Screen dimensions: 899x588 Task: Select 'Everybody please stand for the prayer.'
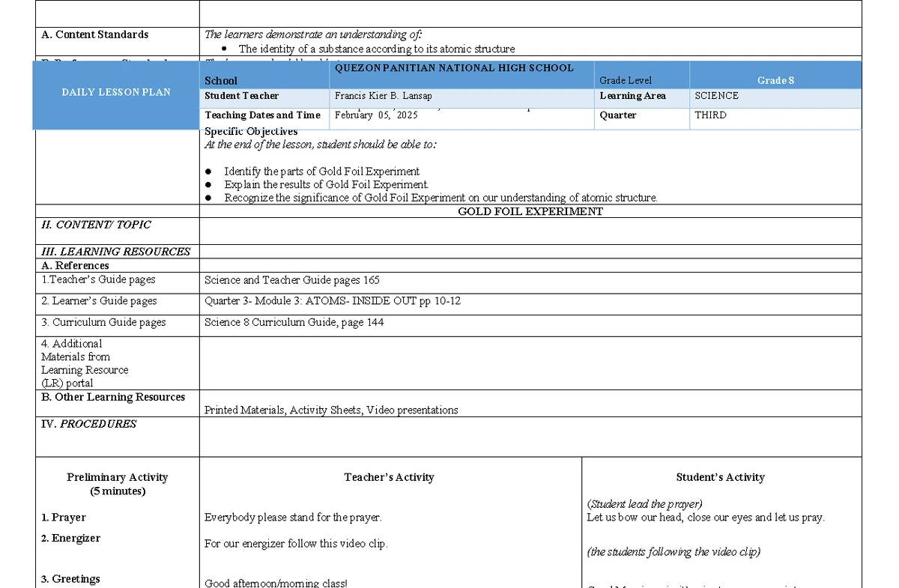pyautogui.click(x=293, y=518)
